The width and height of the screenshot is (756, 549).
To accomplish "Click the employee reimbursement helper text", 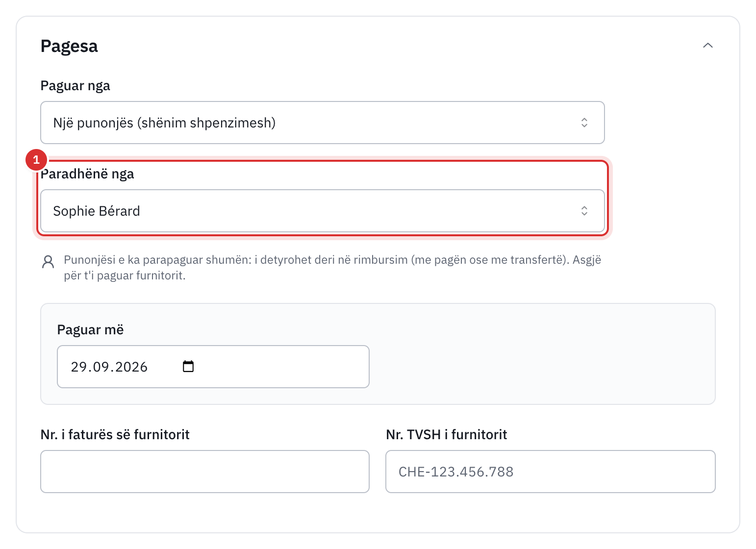I will coord(332,268).
